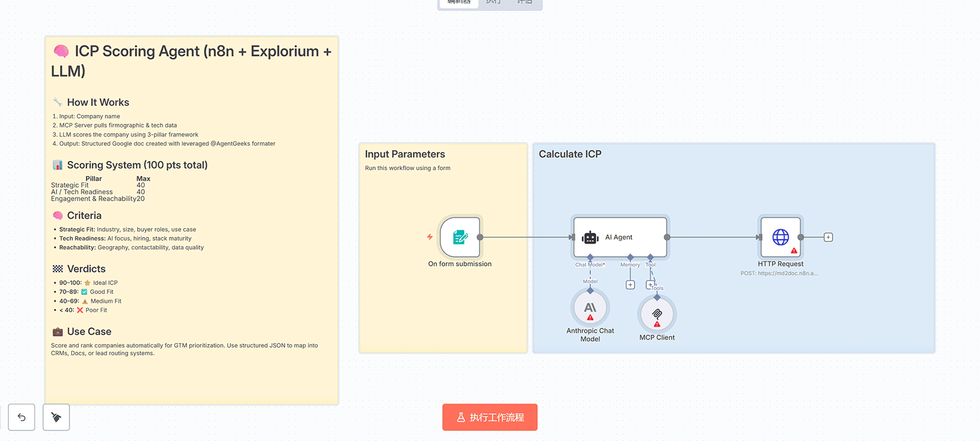Screen dimensions: 980x441
Task: Open the AI Agent robot node
Action: pos(619,237)
